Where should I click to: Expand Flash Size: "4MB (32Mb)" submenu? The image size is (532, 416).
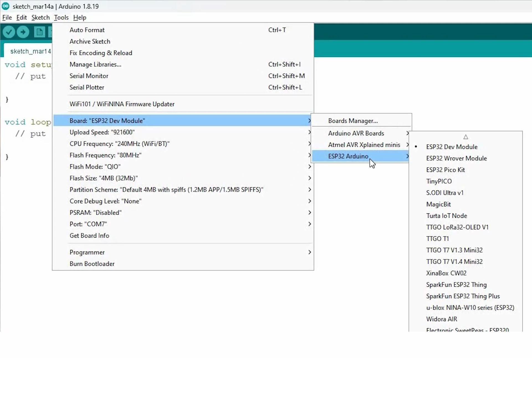pyautogui.click(x=183, y=178)
